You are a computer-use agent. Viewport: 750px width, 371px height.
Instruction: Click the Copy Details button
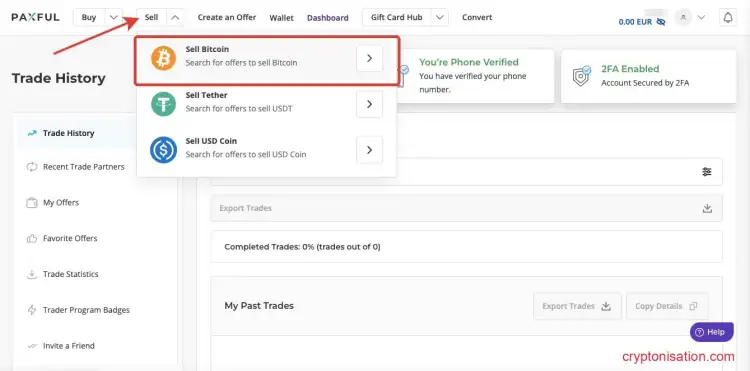point(667,306)
